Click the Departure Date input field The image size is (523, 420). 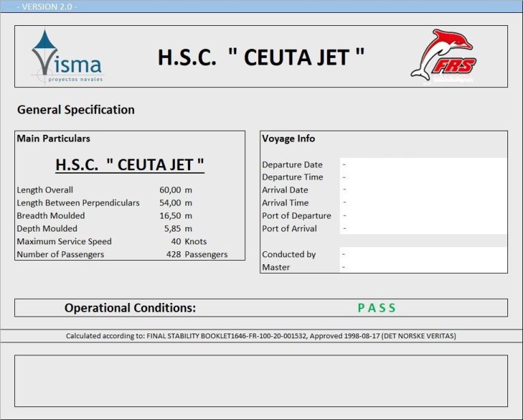coord(424,165)
